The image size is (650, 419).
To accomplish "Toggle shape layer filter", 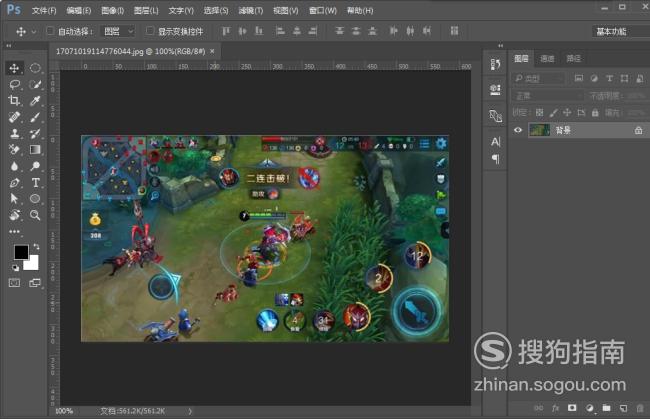I will [x=624, y=78].
